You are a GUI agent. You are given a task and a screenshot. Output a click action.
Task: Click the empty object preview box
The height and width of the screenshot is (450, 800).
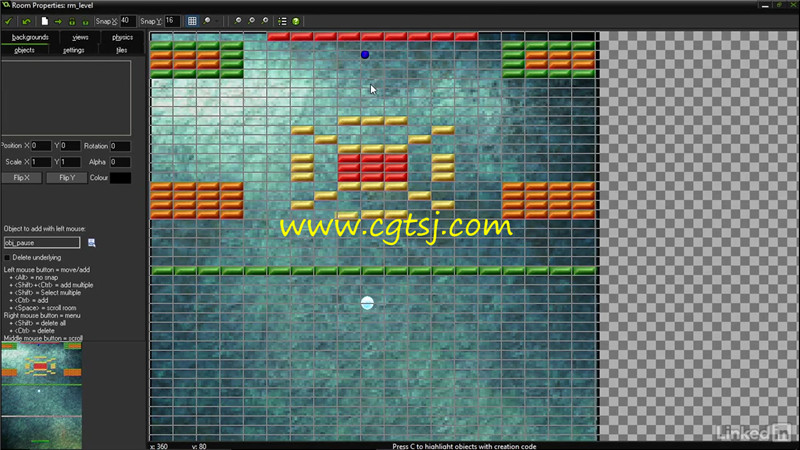pyautogui.click(x=66, y=97)
